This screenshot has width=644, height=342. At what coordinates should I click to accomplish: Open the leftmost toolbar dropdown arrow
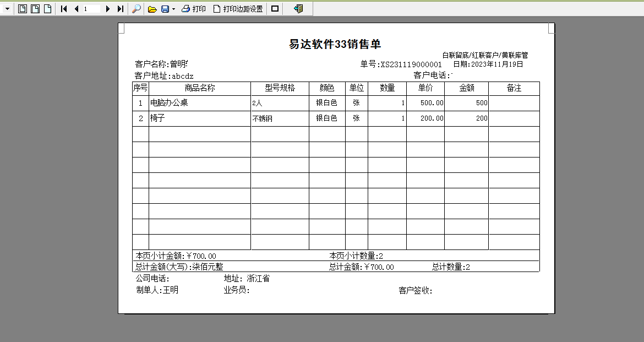coord(7,9)
